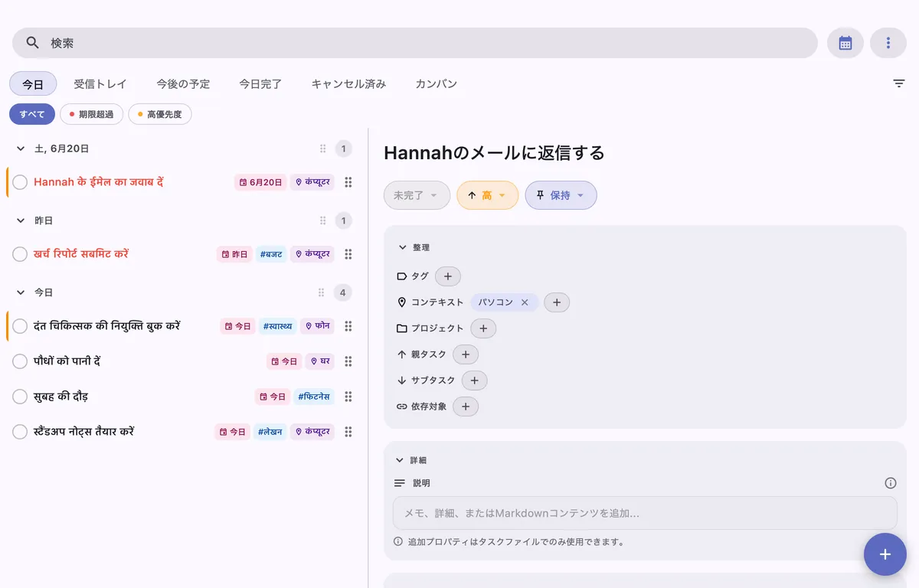Click the #फिटनेस tag chip
Screen dimensions: 919x588
click(x=314, y=397)
